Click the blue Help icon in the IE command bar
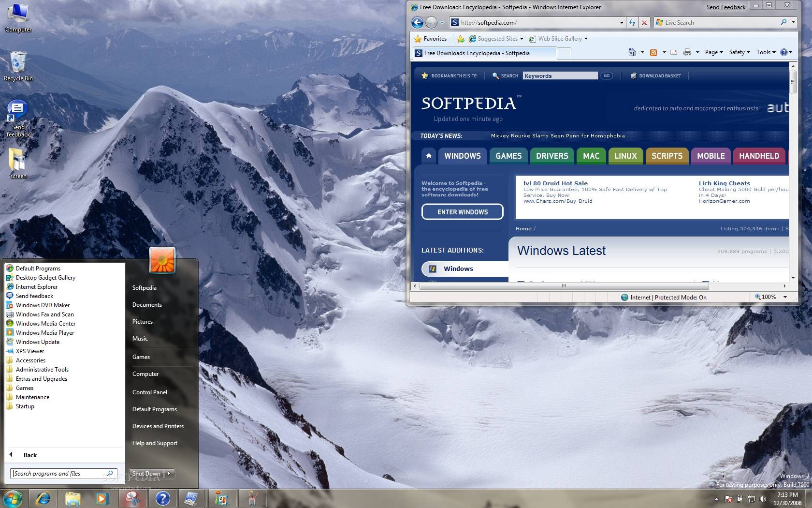 [x=784, y=52]
